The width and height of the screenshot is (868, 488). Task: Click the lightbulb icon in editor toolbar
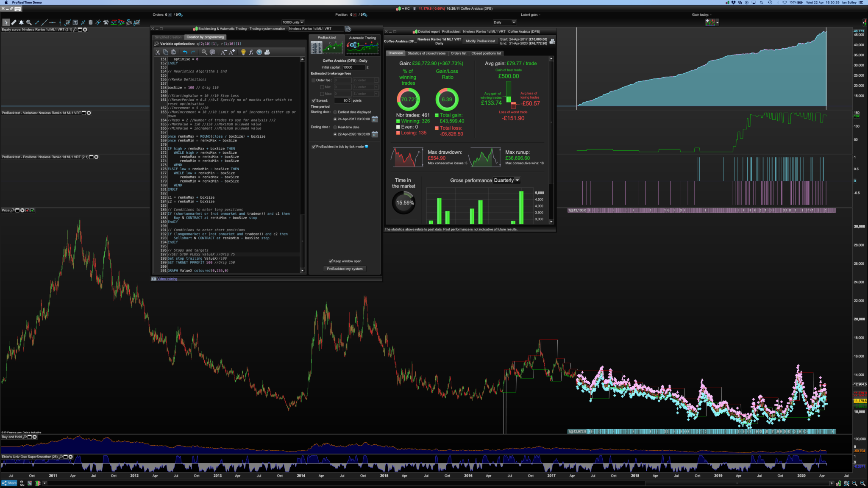click(x=243, y=52)
